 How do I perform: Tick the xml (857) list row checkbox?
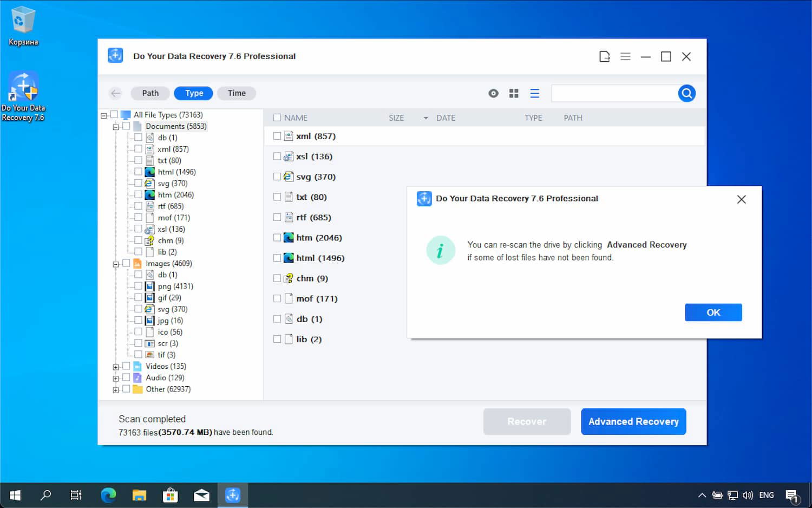pyautogui.click(x=277, y=136)
